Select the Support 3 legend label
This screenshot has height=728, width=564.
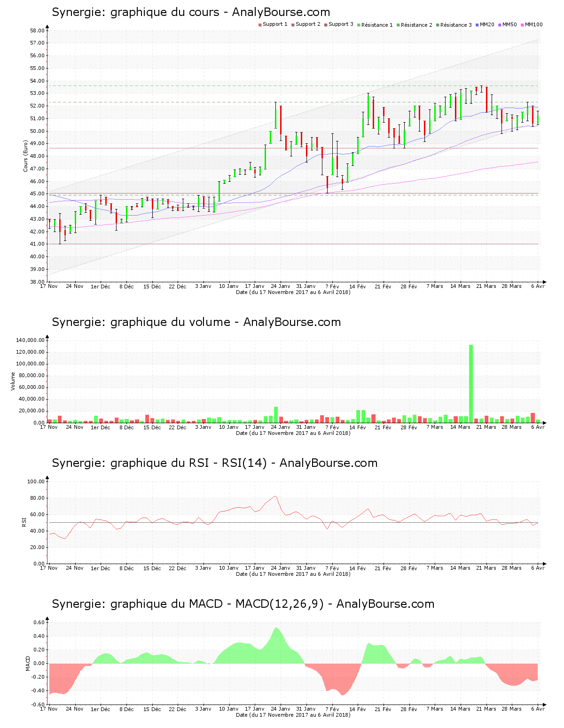[341, 24]
